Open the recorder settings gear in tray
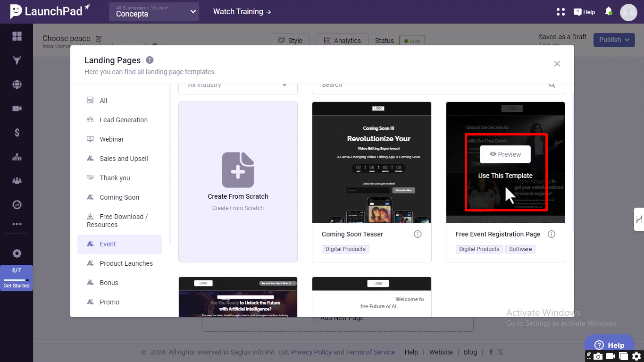Viewport: 644px width, 362px height. [636, 356]
